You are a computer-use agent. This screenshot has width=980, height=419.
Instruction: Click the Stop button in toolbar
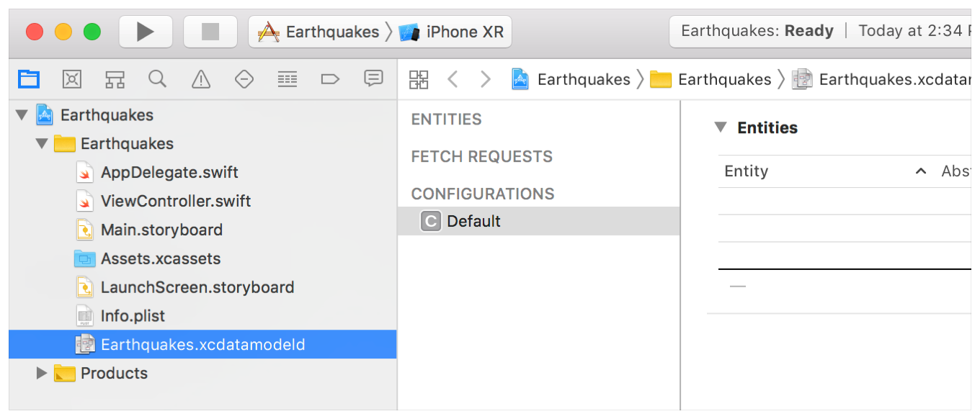[210, 32]
